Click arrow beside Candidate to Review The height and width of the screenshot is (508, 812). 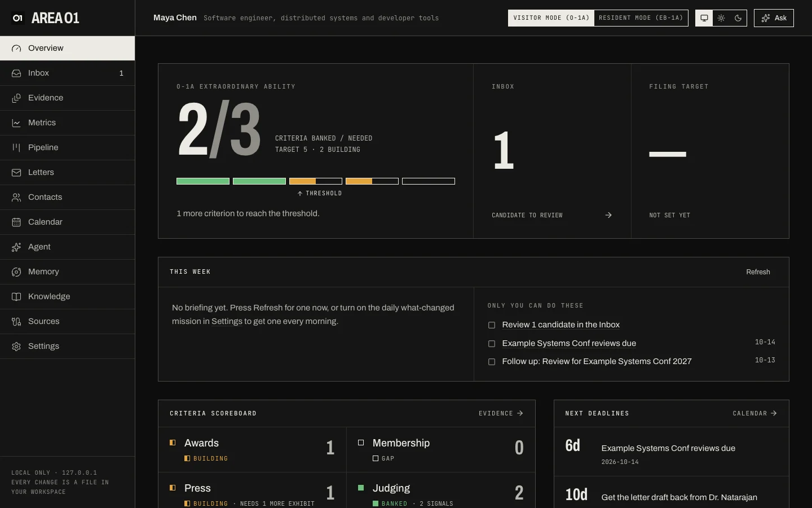[x=608, y=215]
